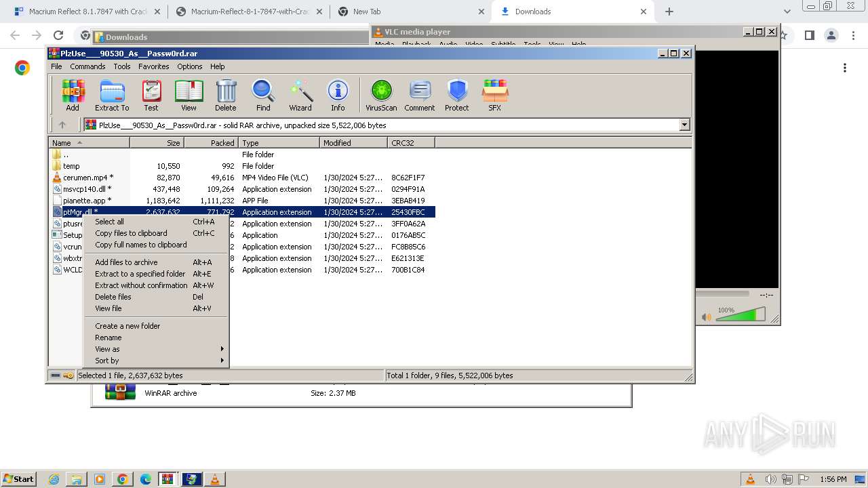
Task: Click the Delete trash icon
Action: [226, 95]
